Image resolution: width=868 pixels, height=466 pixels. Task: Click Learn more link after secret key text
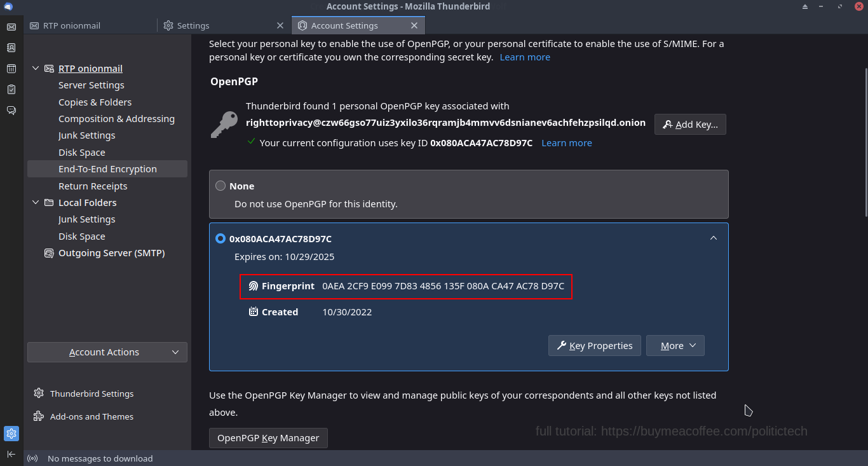pyautogui.click(x=525, y=57)
